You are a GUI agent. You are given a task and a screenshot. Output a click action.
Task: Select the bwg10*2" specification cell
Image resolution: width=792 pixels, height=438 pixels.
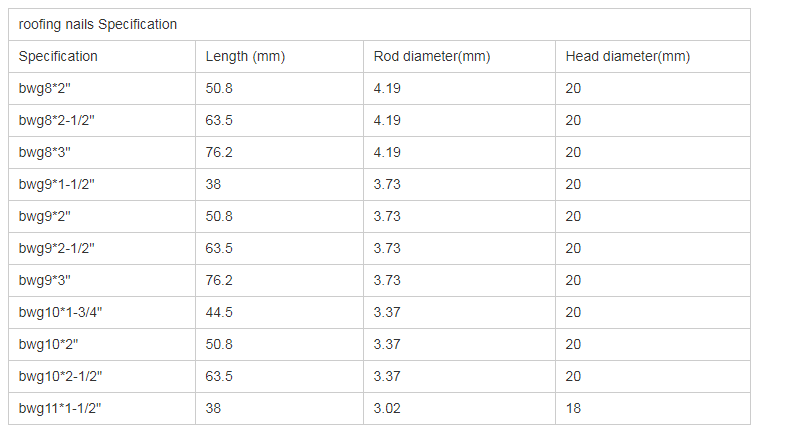coord(48,344)
